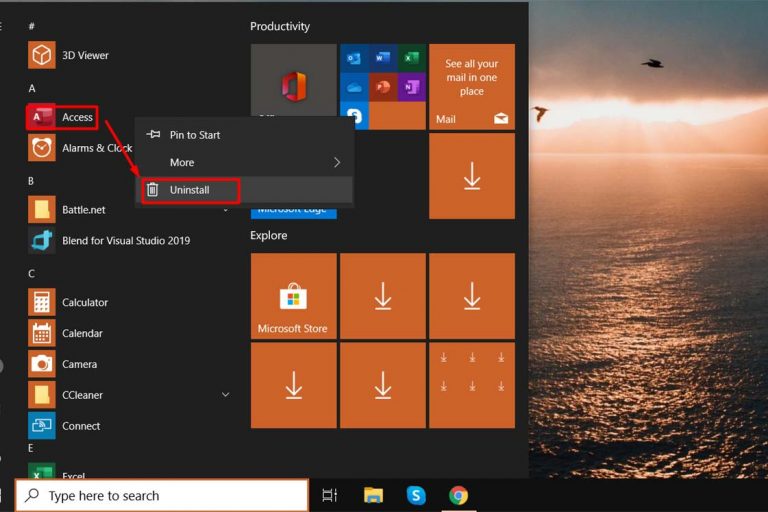Open the OneNote mini tile

click(411, 87)
